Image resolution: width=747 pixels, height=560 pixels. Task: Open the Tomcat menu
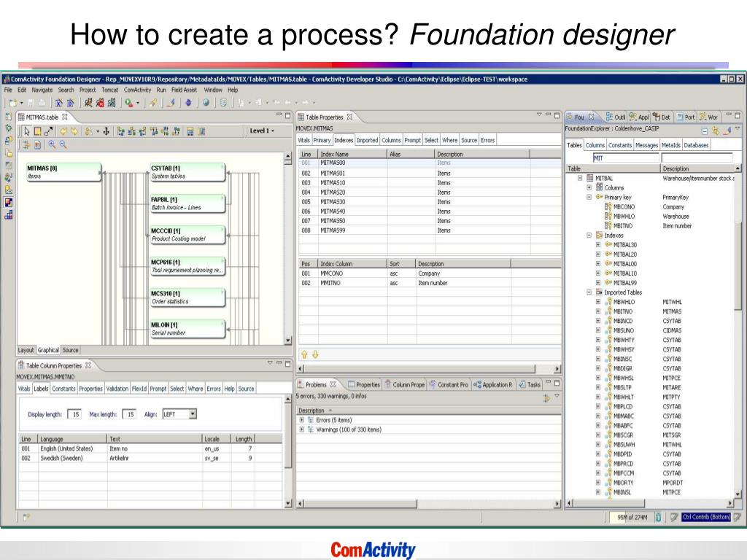pos(109,90)
